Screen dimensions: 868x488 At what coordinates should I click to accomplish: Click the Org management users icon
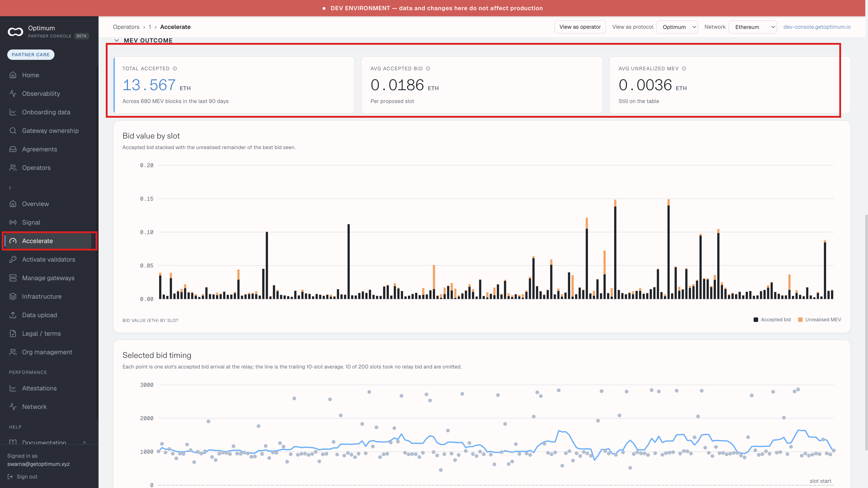tap(13, 352)
